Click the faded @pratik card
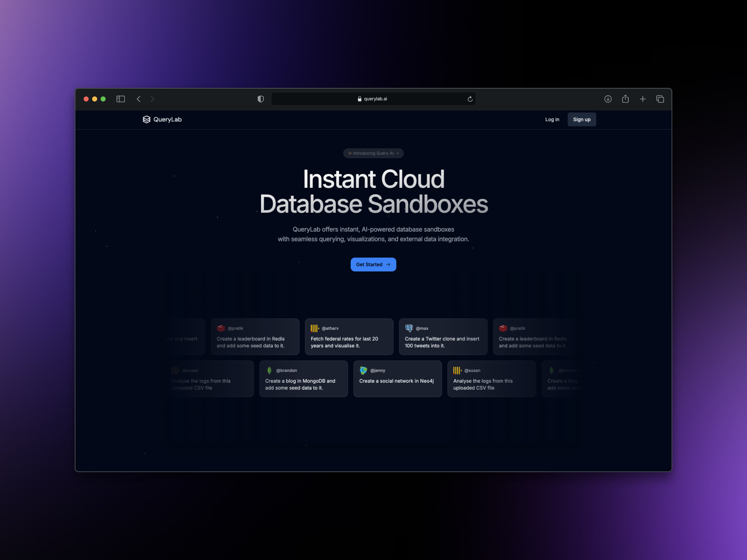 [537, 337]
